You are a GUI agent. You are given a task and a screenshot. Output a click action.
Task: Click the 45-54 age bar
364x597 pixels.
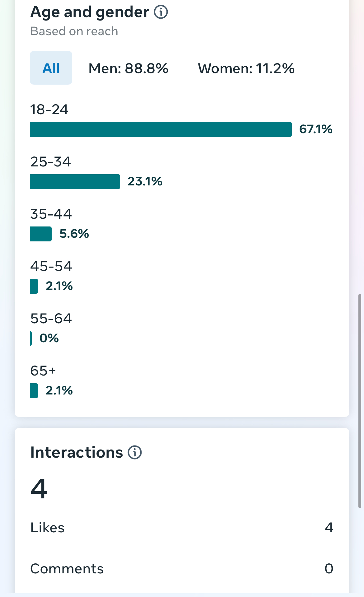[x=34, y=286]
